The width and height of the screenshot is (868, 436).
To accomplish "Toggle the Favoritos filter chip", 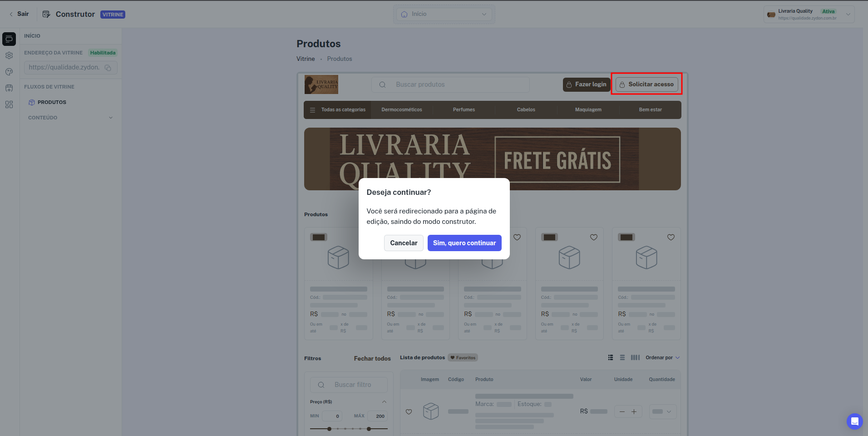I will pyautogui.click(x=463, y=357).
